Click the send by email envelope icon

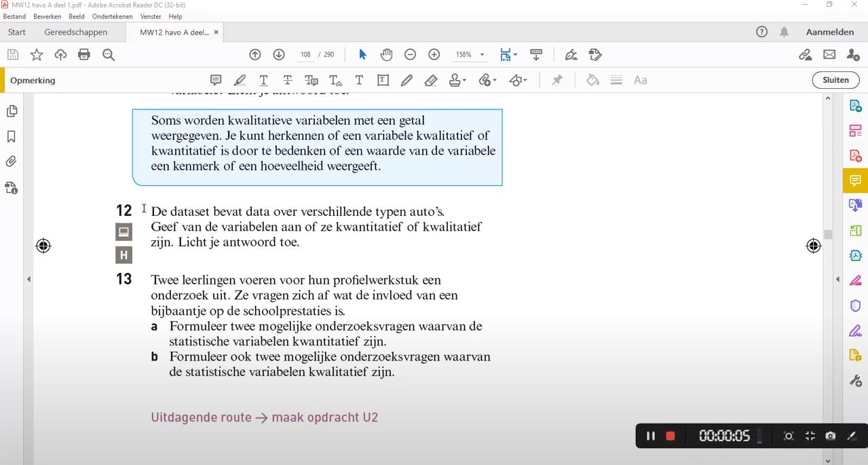pyautogui.click(x=829, y=55)
